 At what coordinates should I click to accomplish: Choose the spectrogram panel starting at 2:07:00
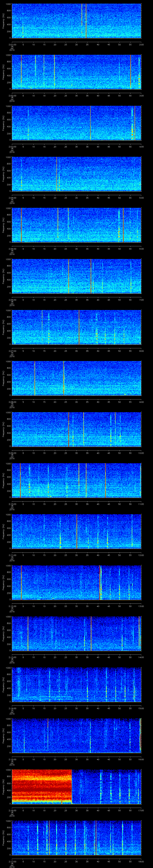[x=77, y=327]
